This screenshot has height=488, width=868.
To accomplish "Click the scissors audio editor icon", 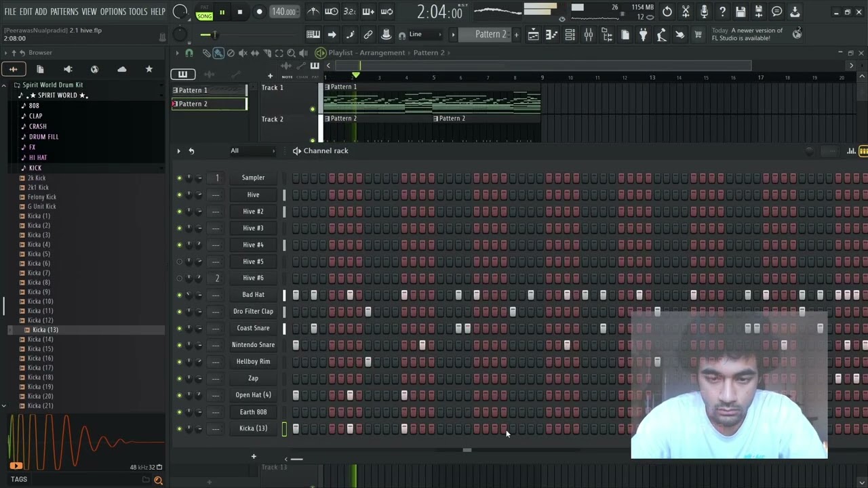I will click(x=686, y=12).
